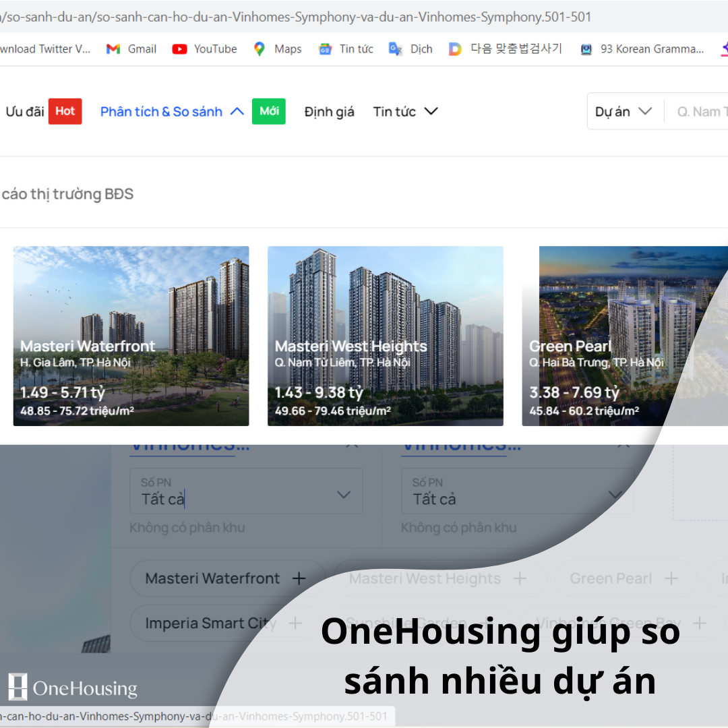
Task: Click the plus icon on Vinhomes Green Bay chip
Action: click(700, 623)
